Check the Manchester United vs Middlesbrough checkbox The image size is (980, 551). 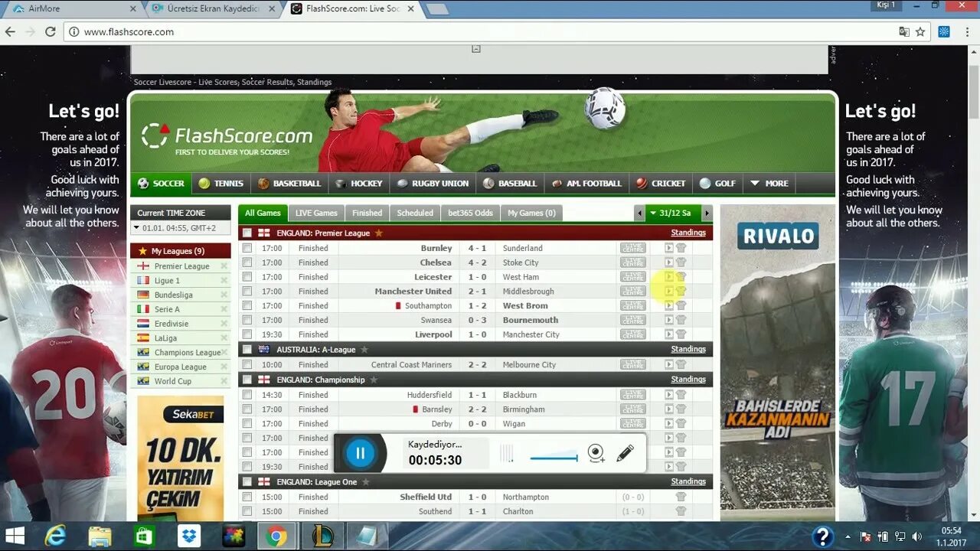pos(247,291)
